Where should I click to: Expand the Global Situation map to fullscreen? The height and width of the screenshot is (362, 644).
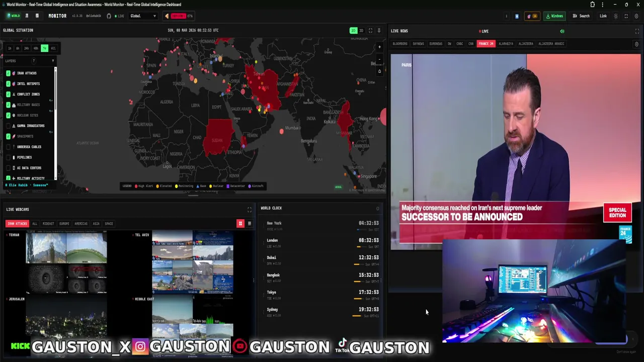coord(370,31)
